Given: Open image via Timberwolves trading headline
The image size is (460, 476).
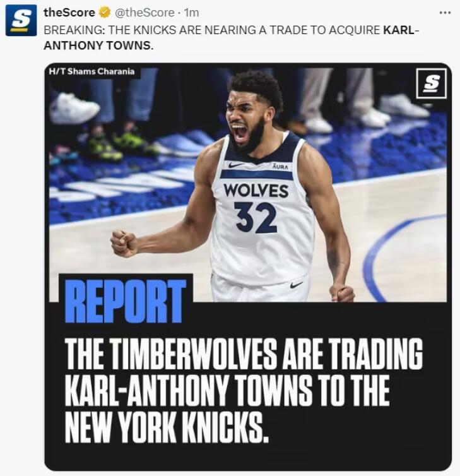Looking at the screenshot, I should pyautogui.click(x=244, y=390).
